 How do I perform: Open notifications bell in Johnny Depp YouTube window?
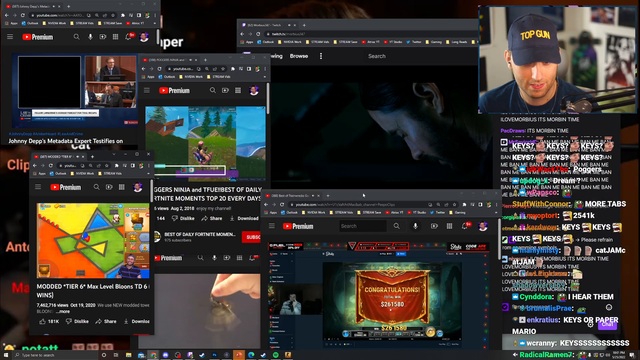[129, 37]
